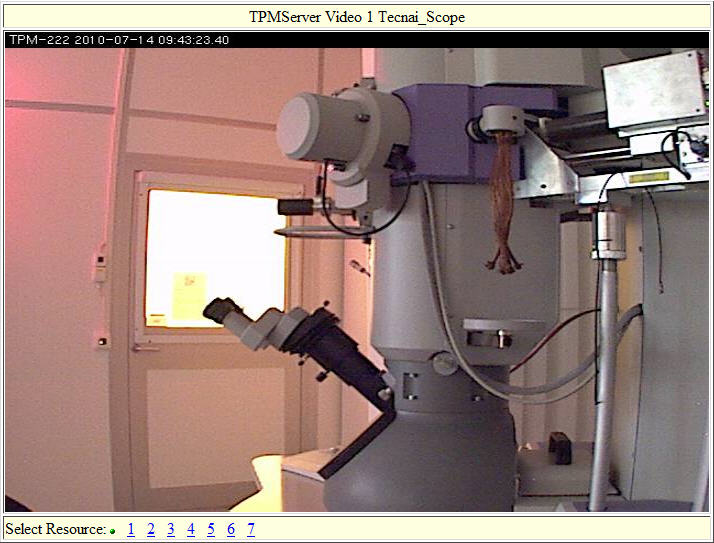Screen dimensions: 714x543
Task: Click the TPMServer Video 1 Tecnai_Scope title
Action: point(357,17)
